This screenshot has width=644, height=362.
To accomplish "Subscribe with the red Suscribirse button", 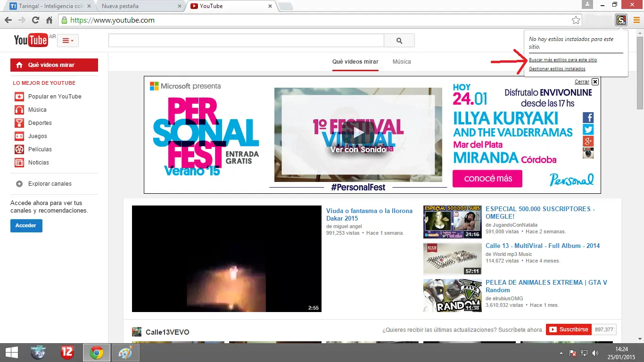I will [569, 329].
